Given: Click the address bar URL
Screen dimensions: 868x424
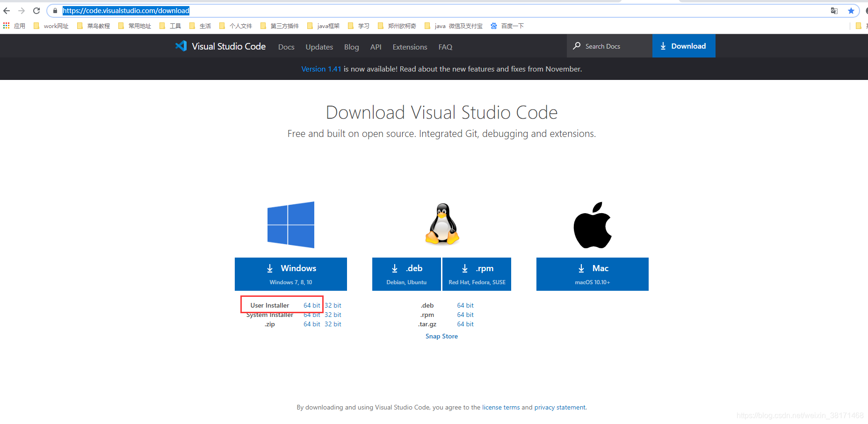Looking at the screenshot, I should pyautogui.click(x=126, y=11).
